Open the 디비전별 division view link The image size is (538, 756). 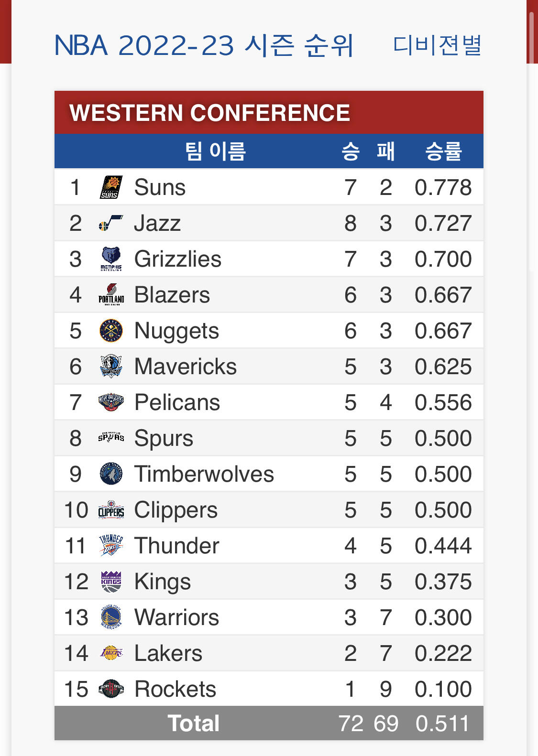click(x=437, y=45)
